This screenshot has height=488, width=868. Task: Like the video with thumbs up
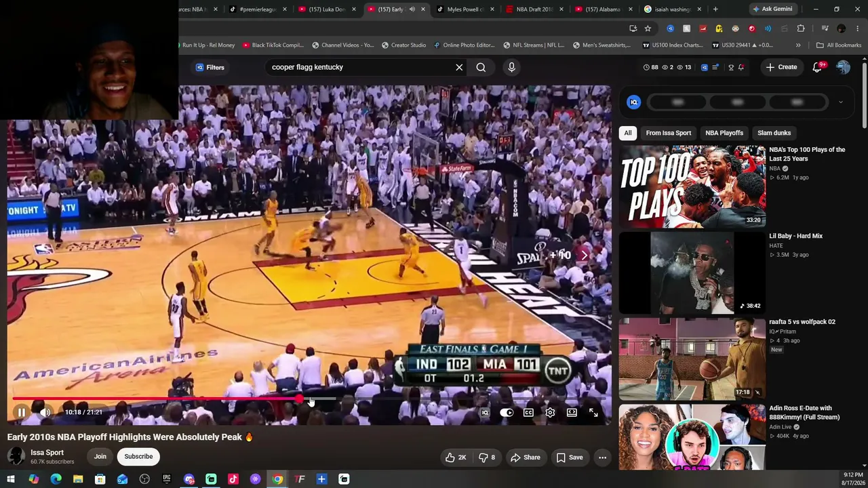[456, 457]
